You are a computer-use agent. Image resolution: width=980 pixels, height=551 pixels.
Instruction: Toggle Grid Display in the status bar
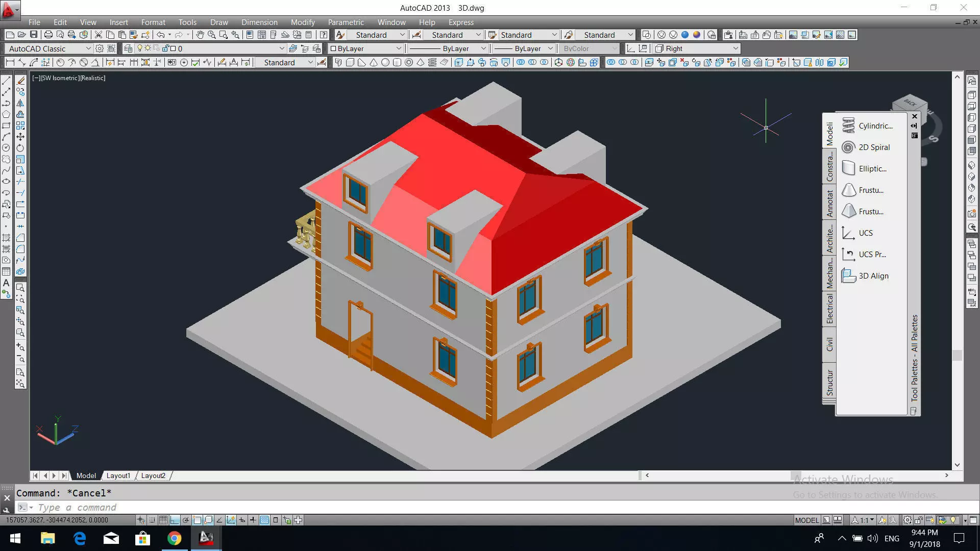click(163, 520)
